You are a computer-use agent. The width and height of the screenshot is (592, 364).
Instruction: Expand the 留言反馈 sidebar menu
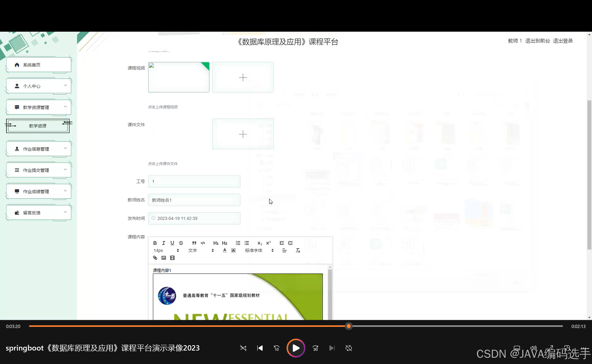[x=39, y=212]
